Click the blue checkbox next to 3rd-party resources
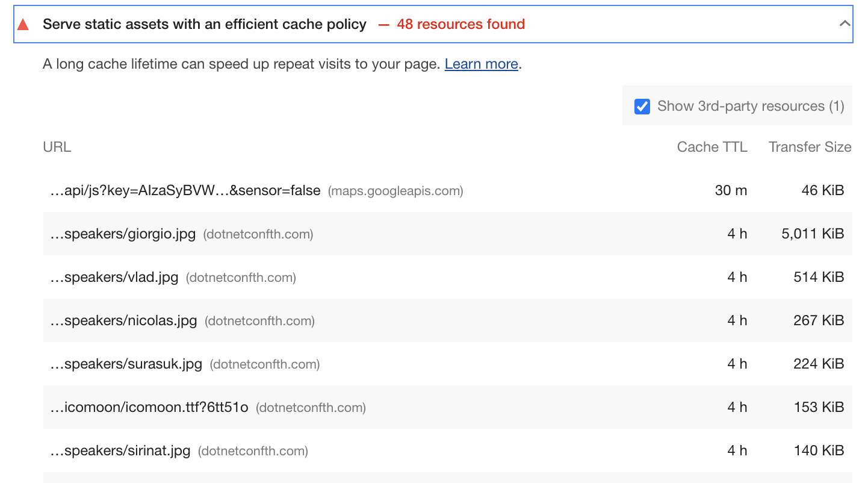The width and height of the screenshot is (868, 483). 642,106
